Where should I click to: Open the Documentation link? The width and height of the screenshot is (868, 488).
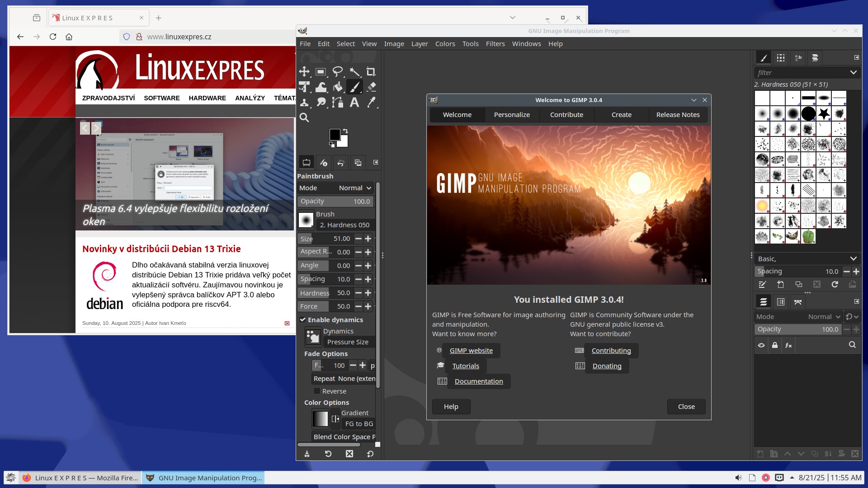point(479,381)
